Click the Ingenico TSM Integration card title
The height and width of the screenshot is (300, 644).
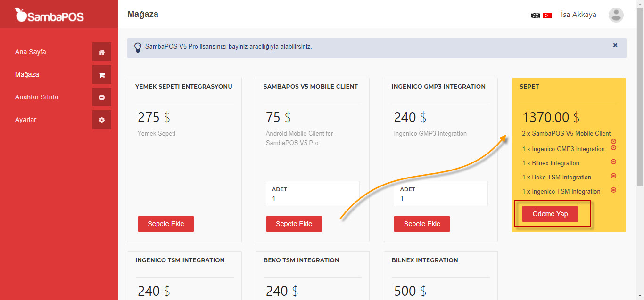point(180,260)
